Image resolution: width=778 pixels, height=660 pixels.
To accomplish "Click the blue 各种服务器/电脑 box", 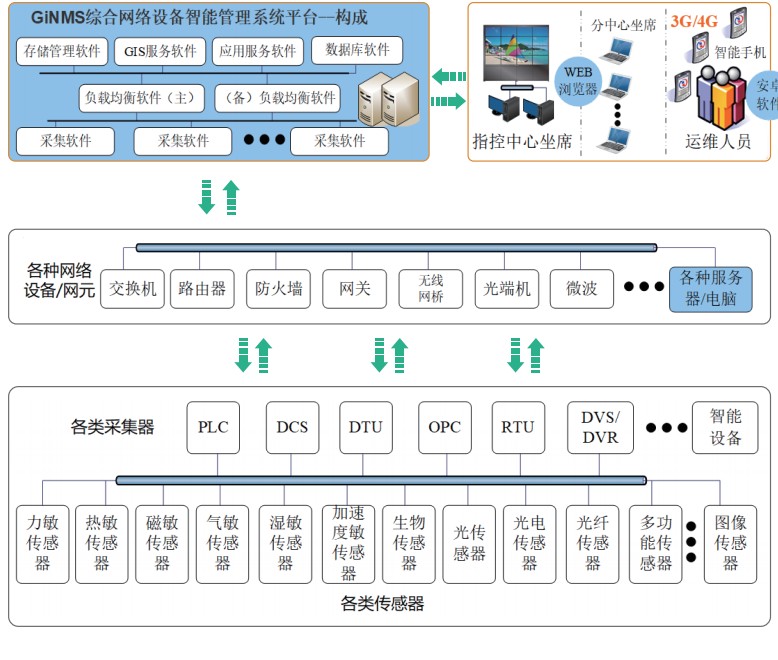I will [711, 289].
